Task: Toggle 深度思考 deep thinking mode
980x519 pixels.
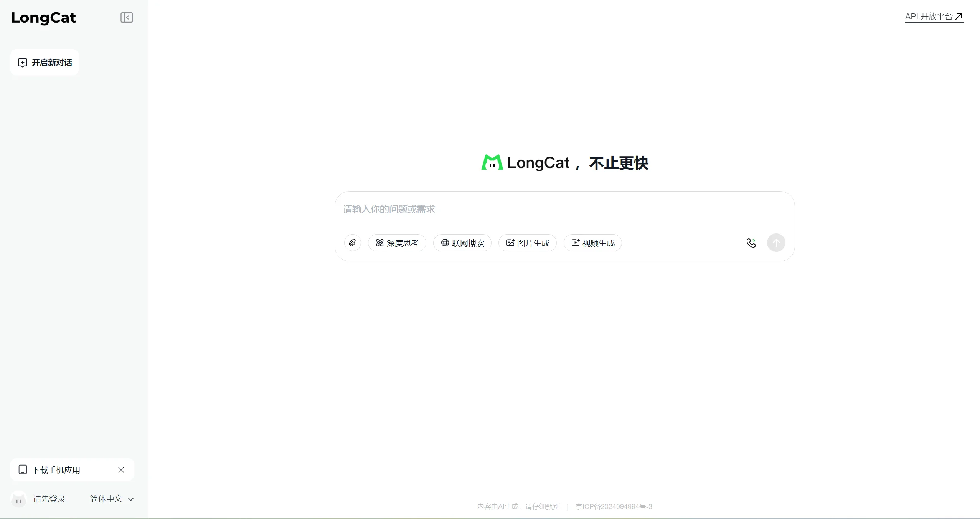Action: pos(397,243)
